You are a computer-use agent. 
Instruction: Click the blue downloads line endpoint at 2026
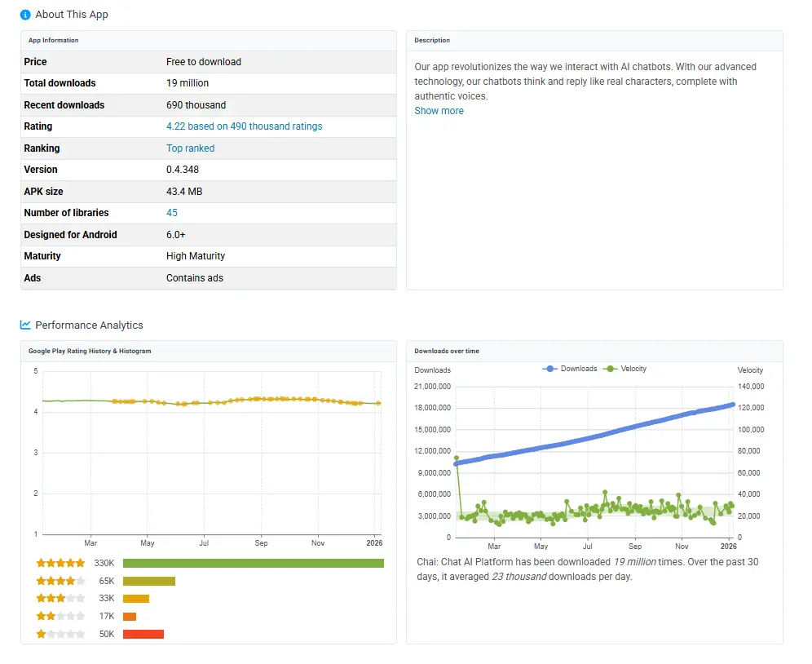732,405
